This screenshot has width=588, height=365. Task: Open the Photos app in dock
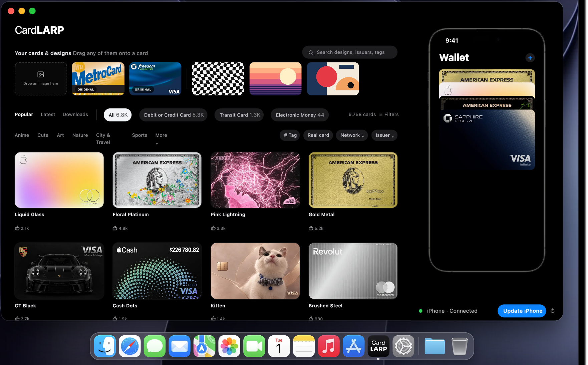229,346
